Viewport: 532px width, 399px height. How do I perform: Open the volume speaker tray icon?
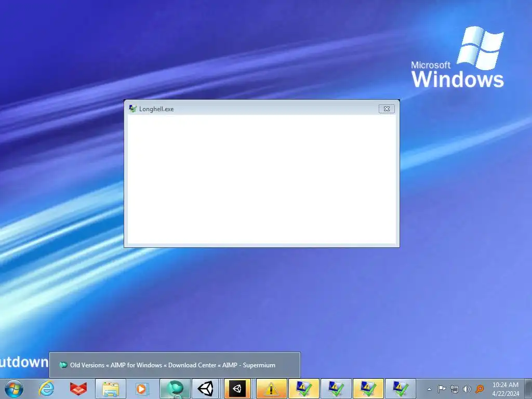[x=467, y=389]
